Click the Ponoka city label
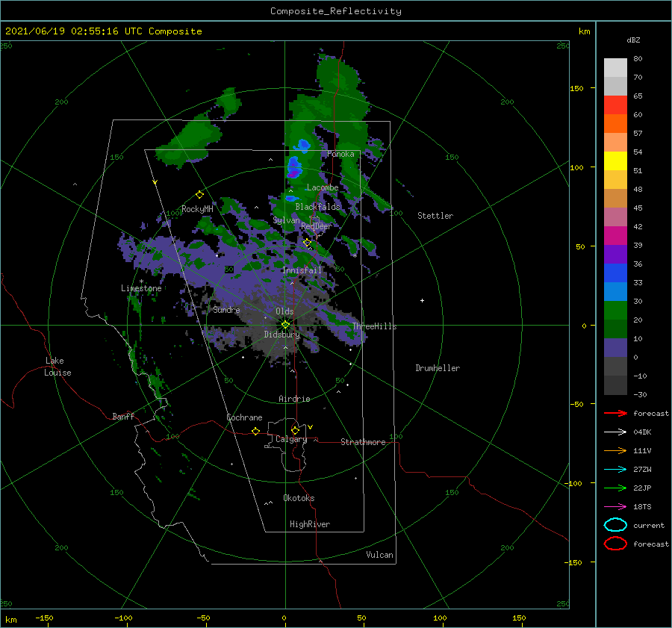This screenshot has height=628, width=672. (x=340, y=154)
